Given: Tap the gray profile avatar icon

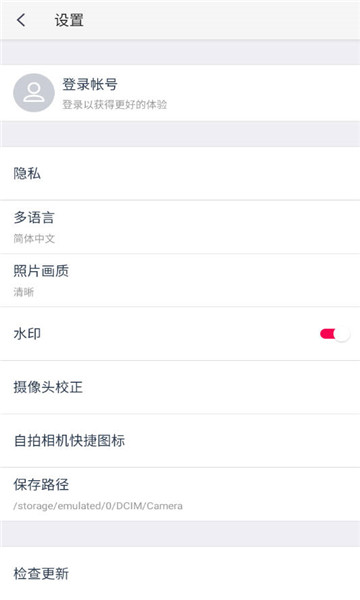Looking at the screenshot, I should click(34, 93).
